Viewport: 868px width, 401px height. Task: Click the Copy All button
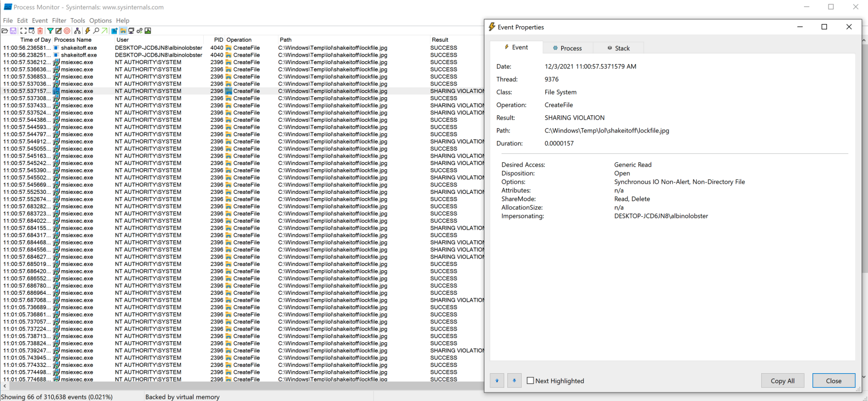click(x=783, y=381)
